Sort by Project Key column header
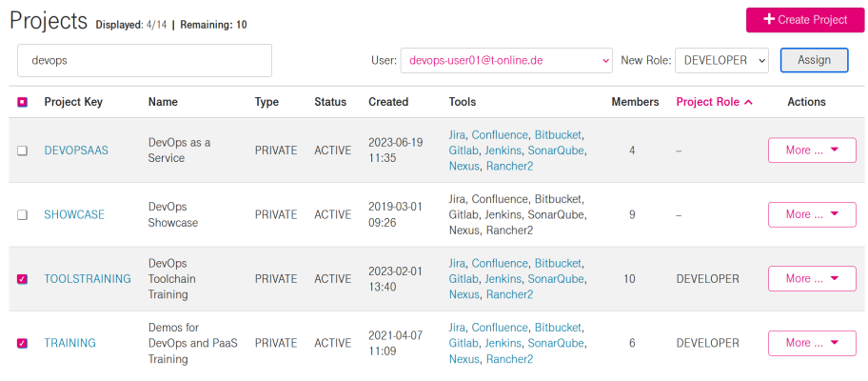This screenshot has width=868, height=381. coord(73,102)
